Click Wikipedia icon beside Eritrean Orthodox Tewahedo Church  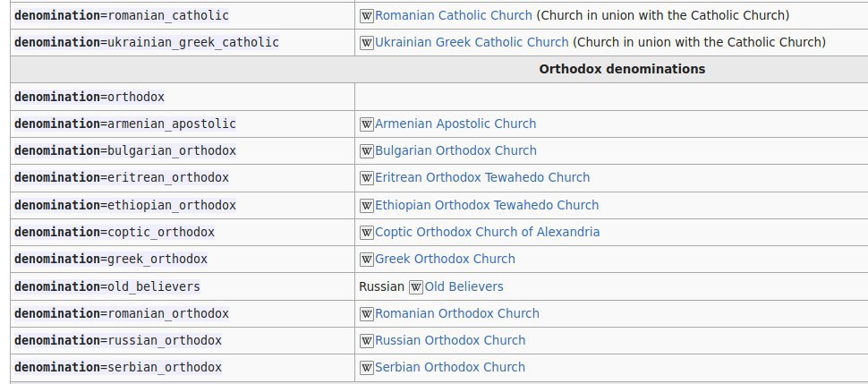coord(367,178)
